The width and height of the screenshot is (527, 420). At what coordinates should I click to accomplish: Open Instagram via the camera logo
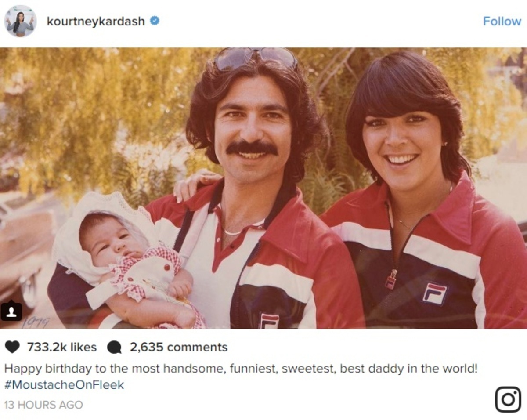click(508, 399)
